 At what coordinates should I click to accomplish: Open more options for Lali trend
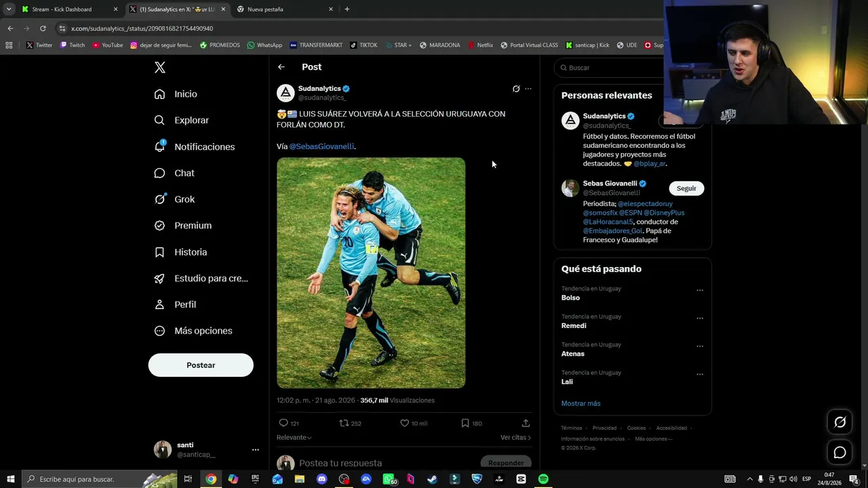(700, 374)
